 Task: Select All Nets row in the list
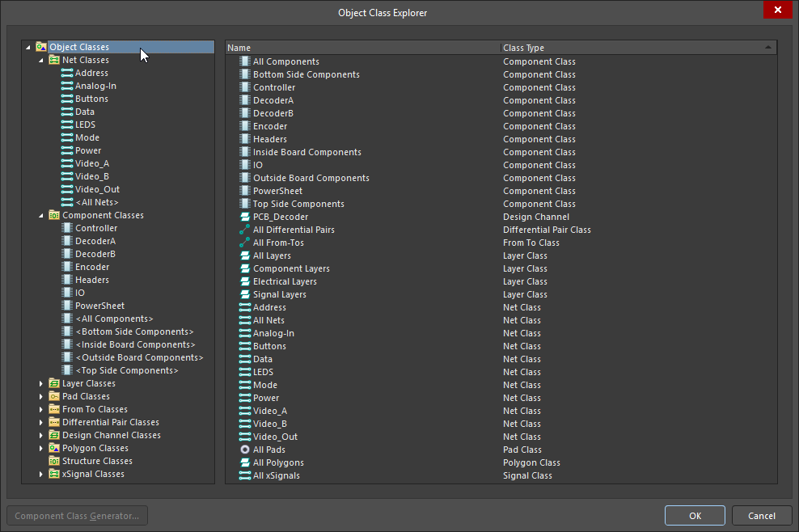point(501,320)
